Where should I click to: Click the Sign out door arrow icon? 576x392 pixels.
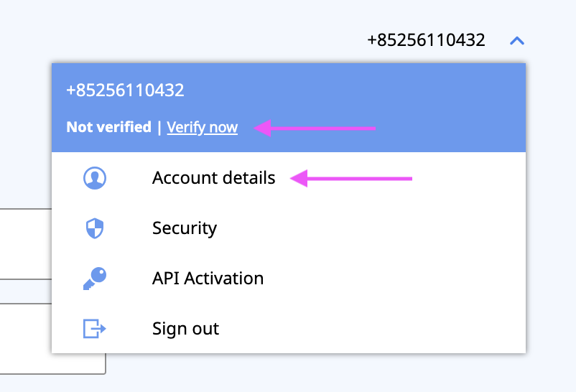pyautogui.click(x=94, y=329)
